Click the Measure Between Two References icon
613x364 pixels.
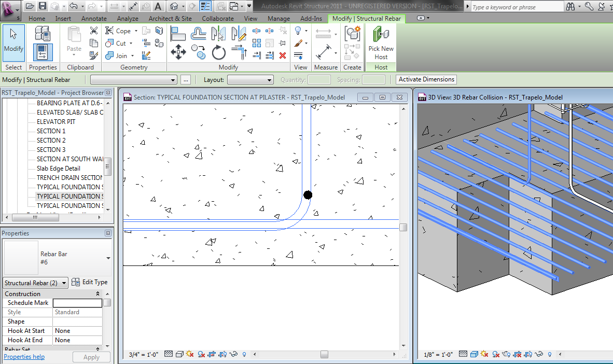(x=323, y=52)
